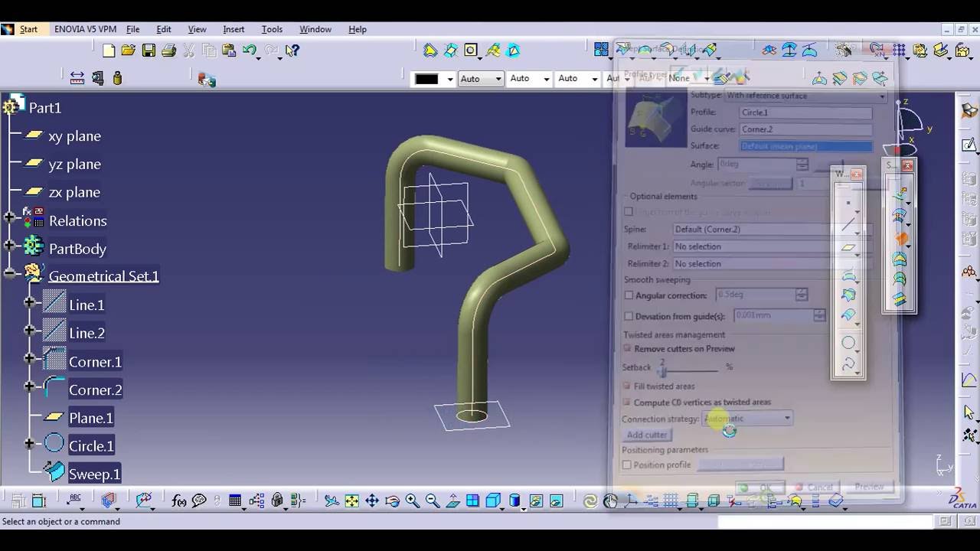
Task: Click the Print icon
Action: [x=168, y=51]
